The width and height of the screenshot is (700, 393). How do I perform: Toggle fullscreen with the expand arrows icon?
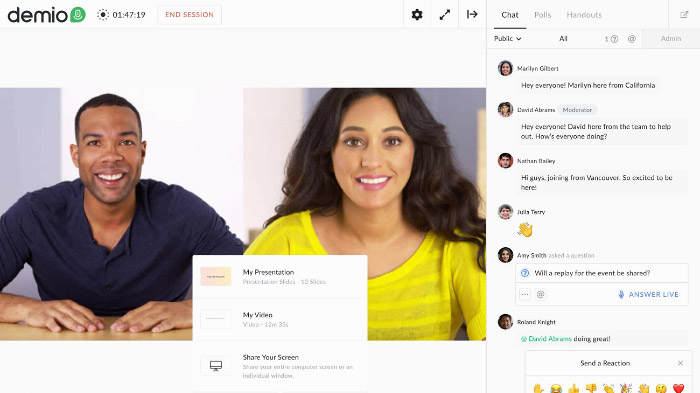[x=445, y=15]
